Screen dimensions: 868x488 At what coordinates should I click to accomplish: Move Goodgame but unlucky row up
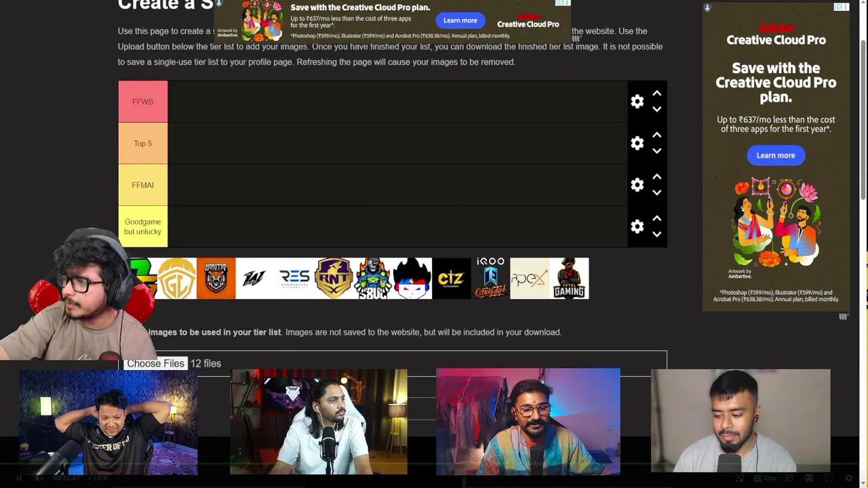click(656, 218)
